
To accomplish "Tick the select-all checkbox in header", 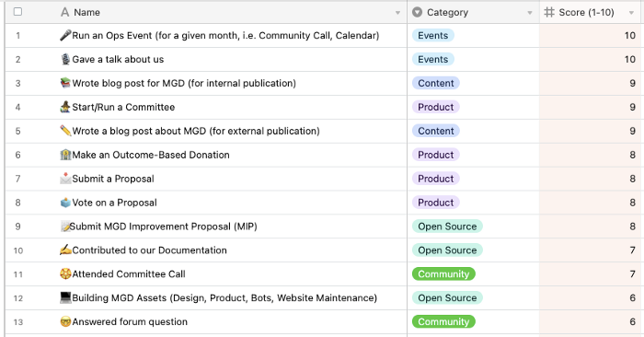I will pyautogui.click(x=17, y=11).
